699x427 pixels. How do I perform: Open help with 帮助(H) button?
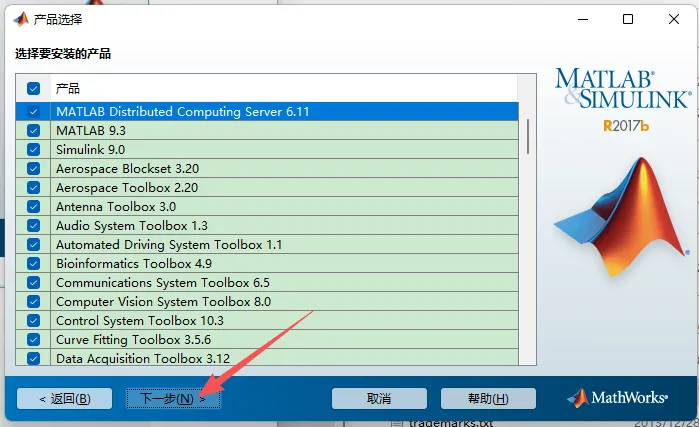[488, 398]
